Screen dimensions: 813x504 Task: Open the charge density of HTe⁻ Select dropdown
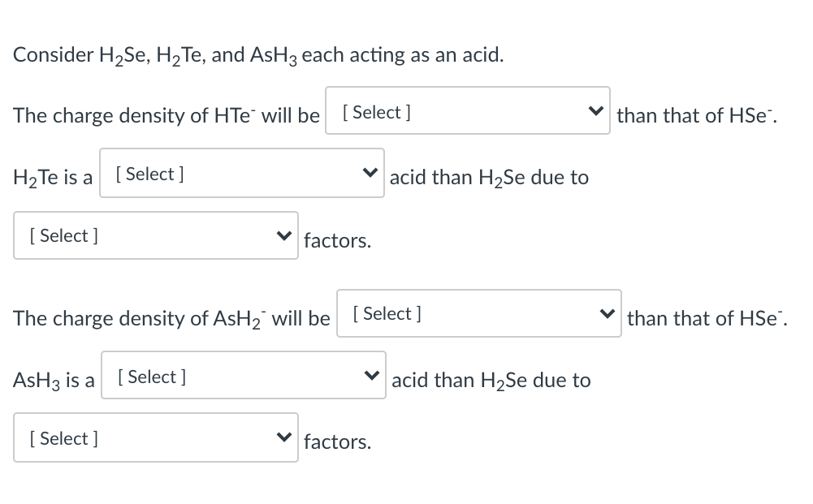coord(467,110)
